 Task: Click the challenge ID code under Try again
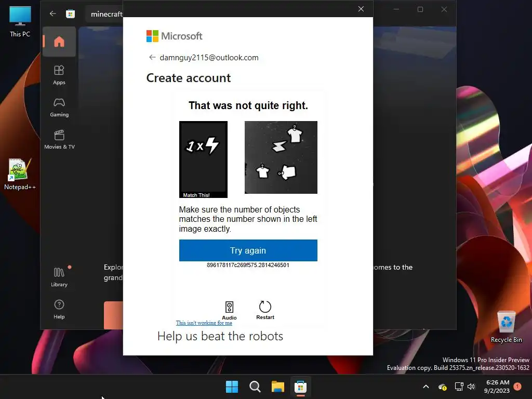coord(248,265)
